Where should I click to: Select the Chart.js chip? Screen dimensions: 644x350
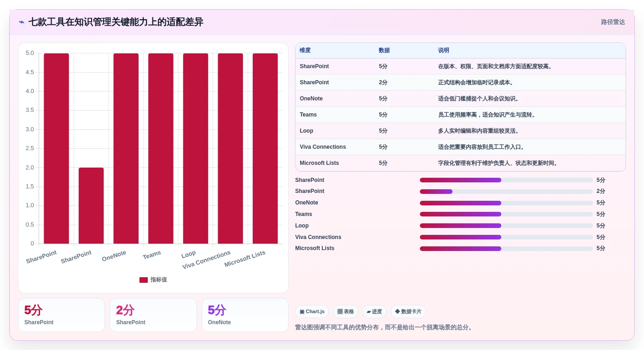pyautogui.click(x=312, y=312)
